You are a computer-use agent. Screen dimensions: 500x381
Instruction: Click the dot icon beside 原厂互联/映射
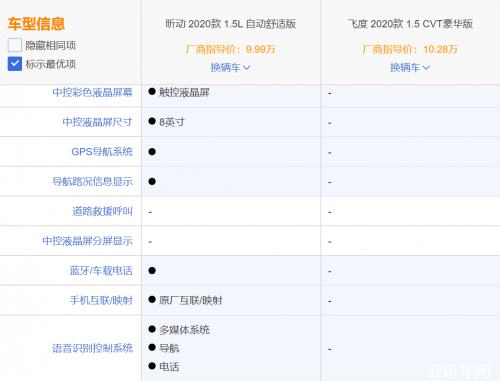(152, 299)
